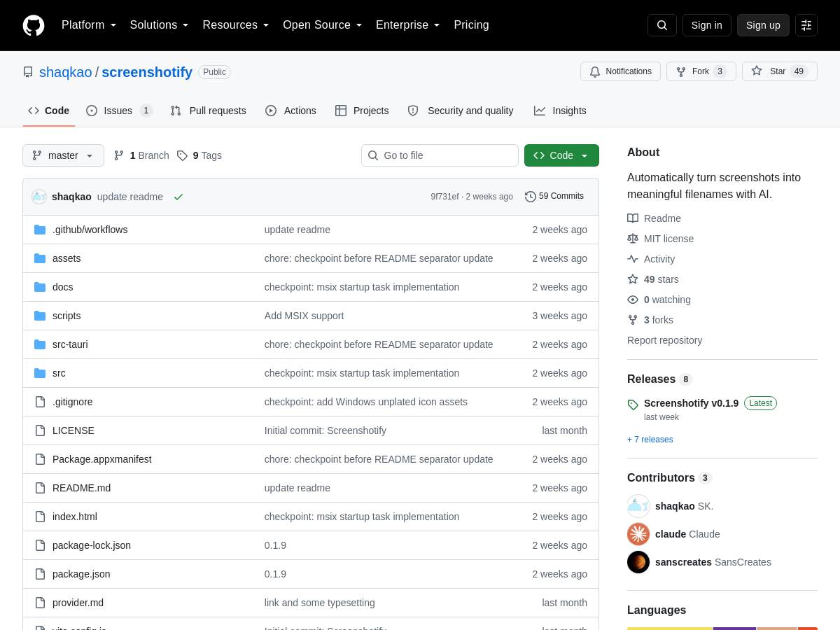This screenshot has width=840, height=630.
Task: Open the .github/workflows folder
Action: (x=90, y=230)
